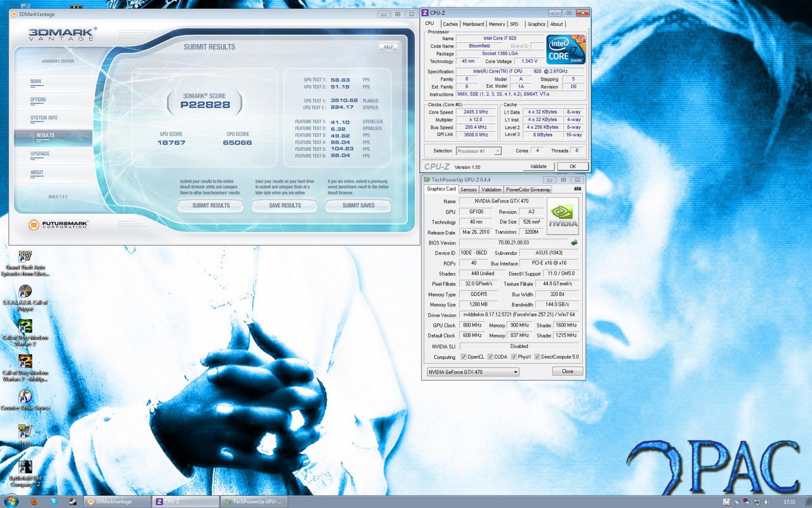Click the Close button in GPU-Z

click(x=567, y=371)
